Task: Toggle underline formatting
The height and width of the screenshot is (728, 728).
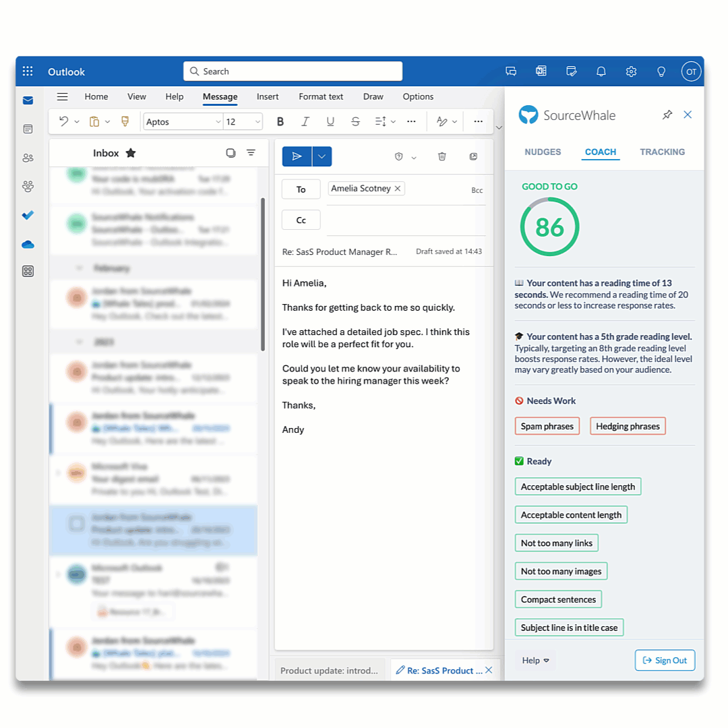Action: 330,121
